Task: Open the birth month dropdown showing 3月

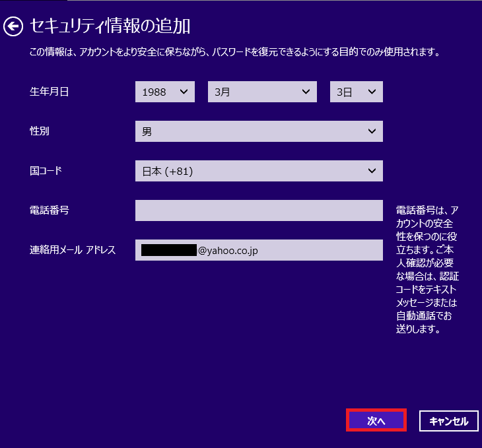Action: click(262, 92)
